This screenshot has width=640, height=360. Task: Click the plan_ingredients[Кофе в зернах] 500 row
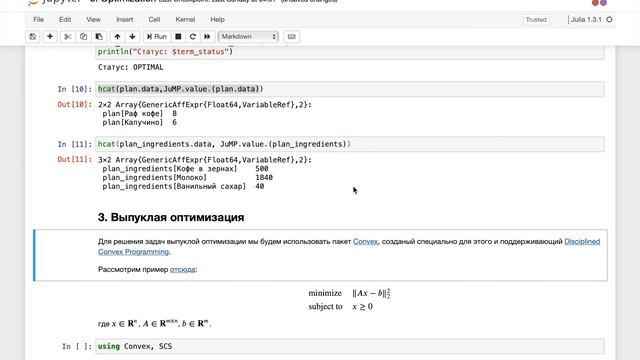pyautogui.click(x=185, y=169)
